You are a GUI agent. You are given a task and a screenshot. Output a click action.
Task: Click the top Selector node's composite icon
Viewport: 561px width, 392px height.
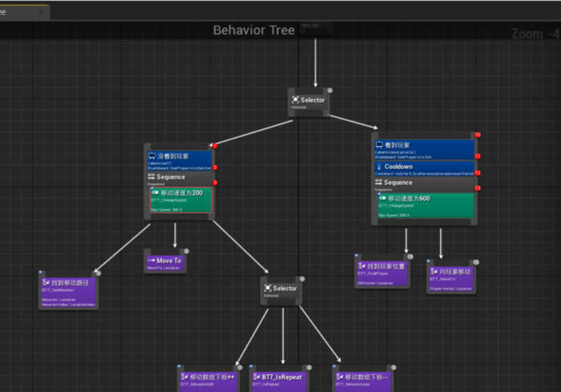pos(295,100)
